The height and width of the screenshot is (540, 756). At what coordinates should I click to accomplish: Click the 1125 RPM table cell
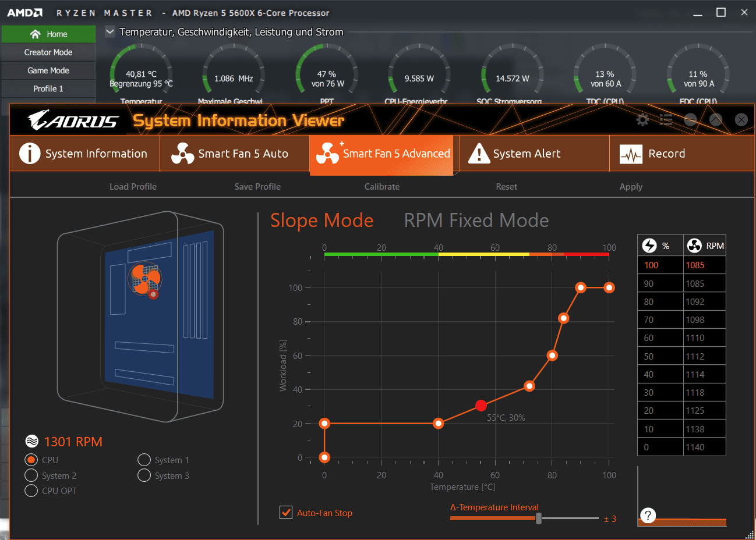[704, 411]
